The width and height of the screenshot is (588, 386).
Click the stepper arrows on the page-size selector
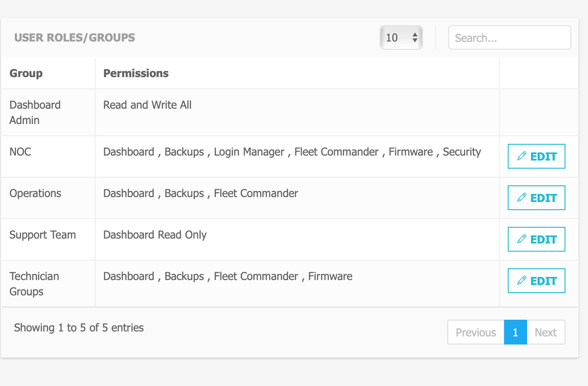point(415,37)
